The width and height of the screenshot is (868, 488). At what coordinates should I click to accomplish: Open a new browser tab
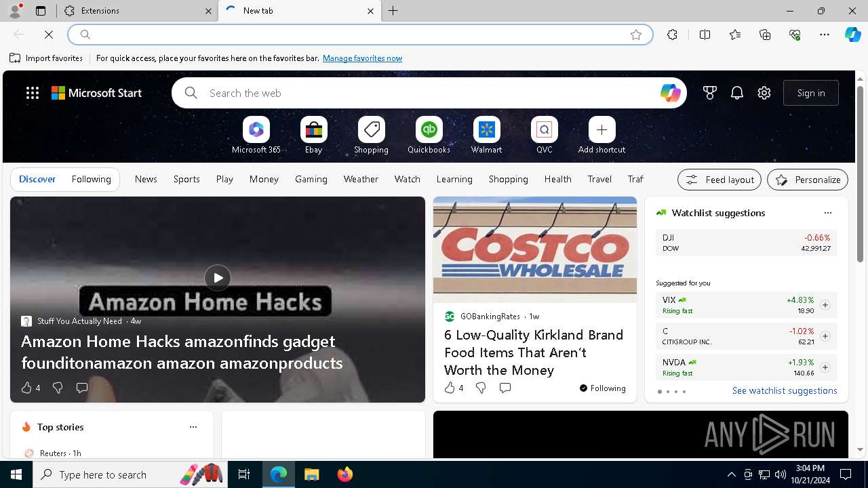[x=393, y=11]
